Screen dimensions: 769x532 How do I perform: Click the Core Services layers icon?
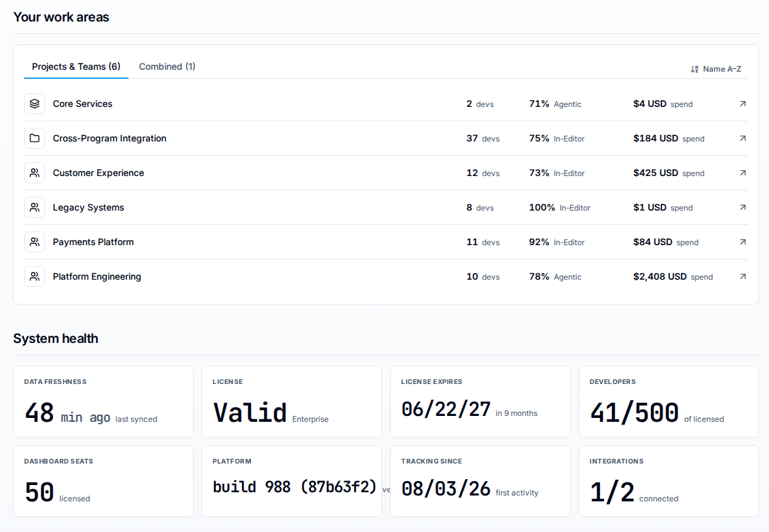[x=35, y=104]
